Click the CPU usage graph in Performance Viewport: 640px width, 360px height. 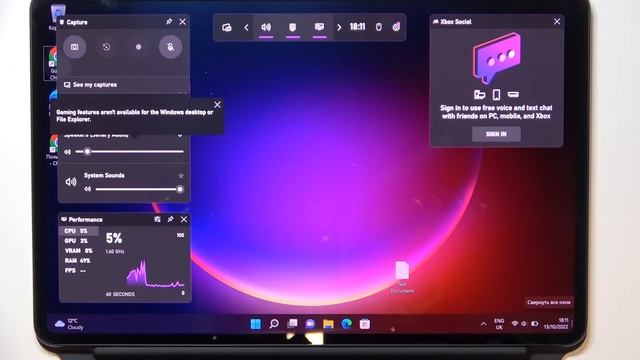pos(155,273)
